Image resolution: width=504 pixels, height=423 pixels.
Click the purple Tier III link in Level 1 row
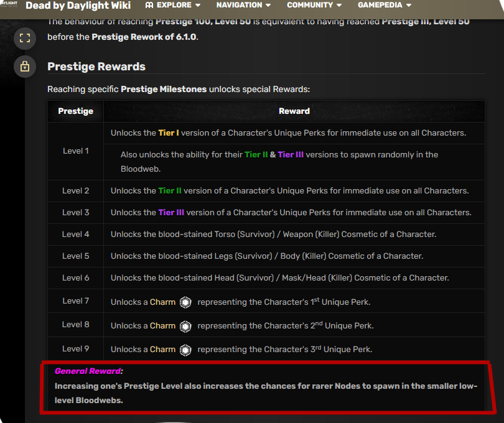291,155
